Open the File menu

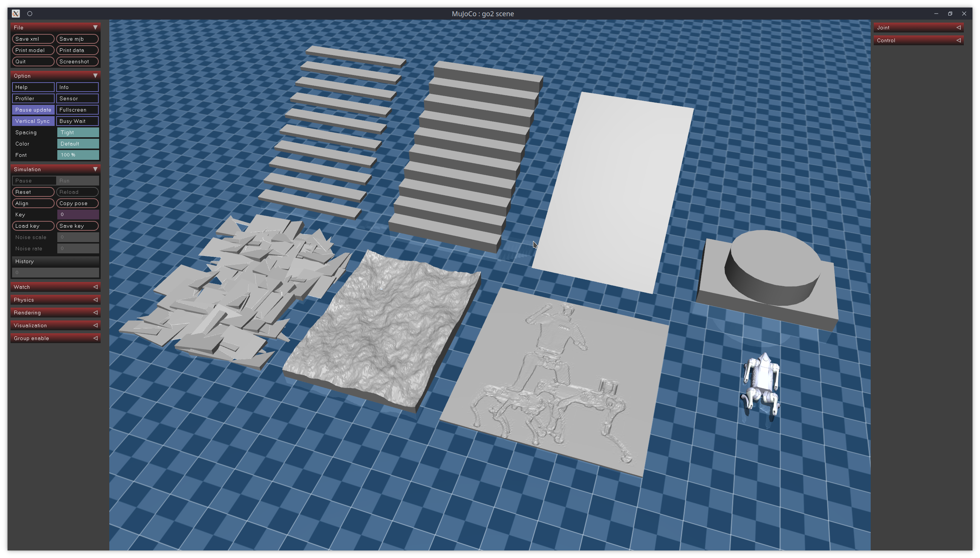click(55, 27)
